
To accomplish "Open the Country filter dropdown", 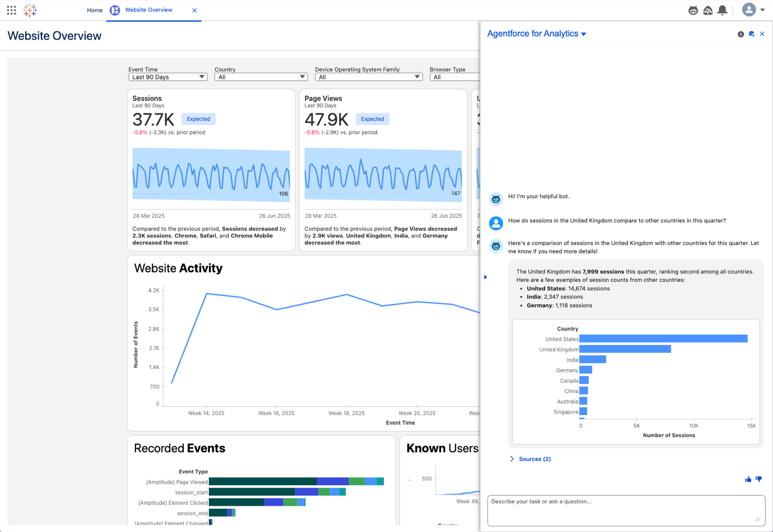I will tap(261, 77).
